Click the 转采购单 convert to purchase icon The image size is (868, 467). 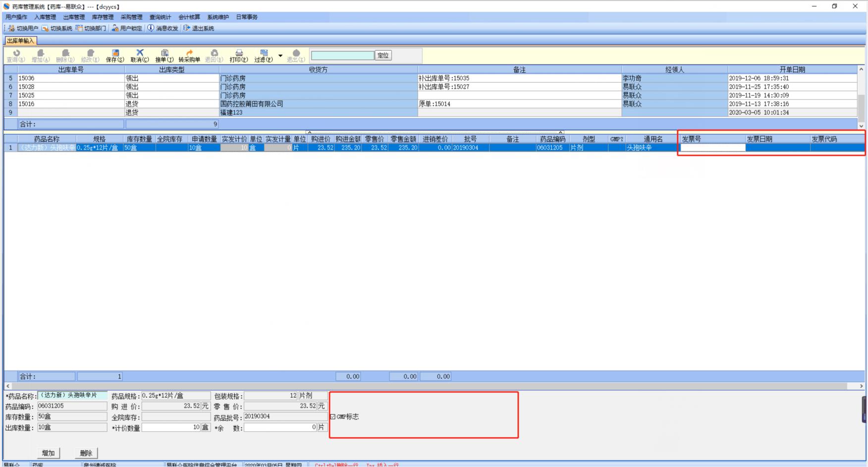189,56
